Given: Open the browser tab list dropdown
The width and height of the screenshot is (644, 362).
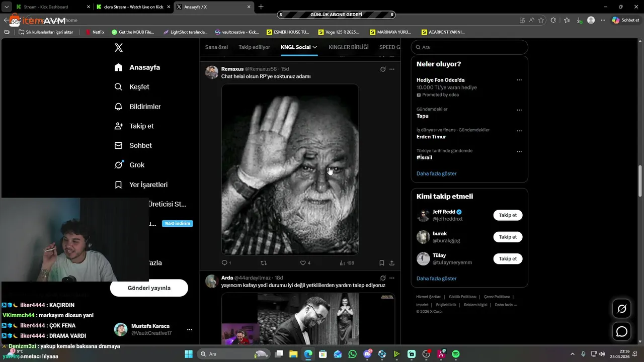Looking at the screenshot, I should 7,7.
